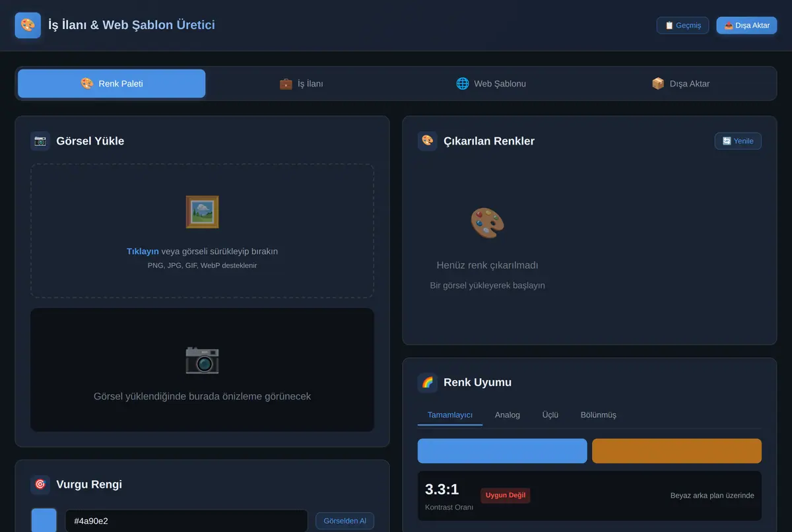Click the target icon beside Vurgu Rengi
Screen dimensions: 792x532
click(40, 484)
